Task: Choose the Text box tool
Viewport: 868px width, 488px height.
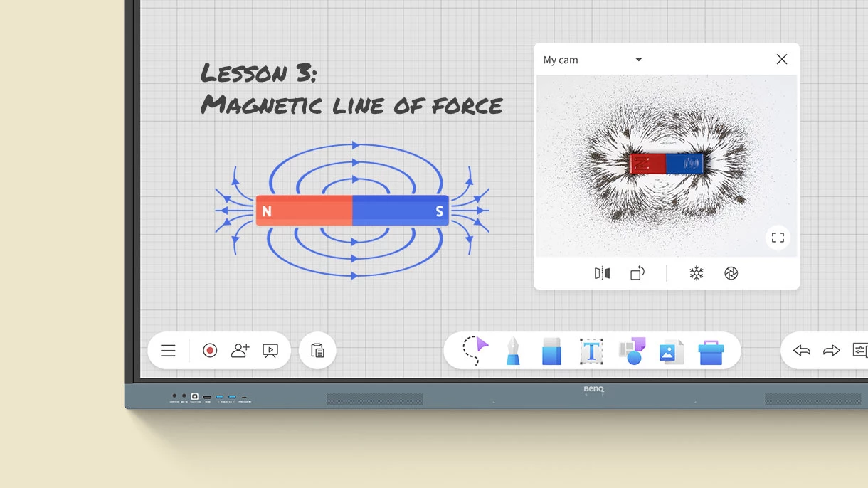Action: (591, 351)
